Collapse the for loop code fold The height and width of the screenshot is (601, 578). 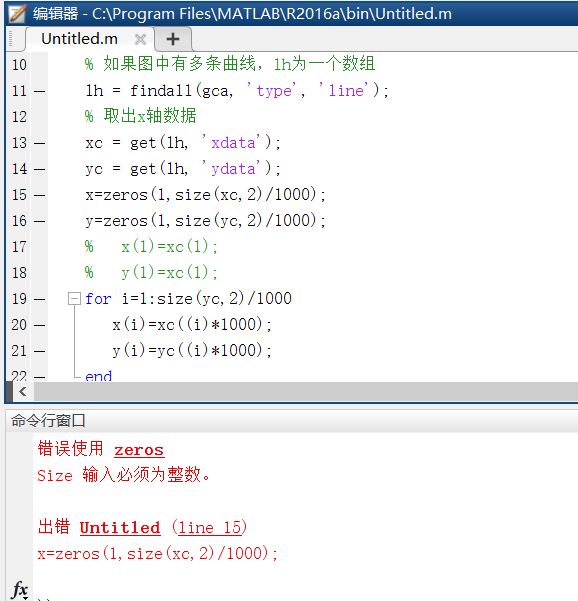[x=74, y=299]
